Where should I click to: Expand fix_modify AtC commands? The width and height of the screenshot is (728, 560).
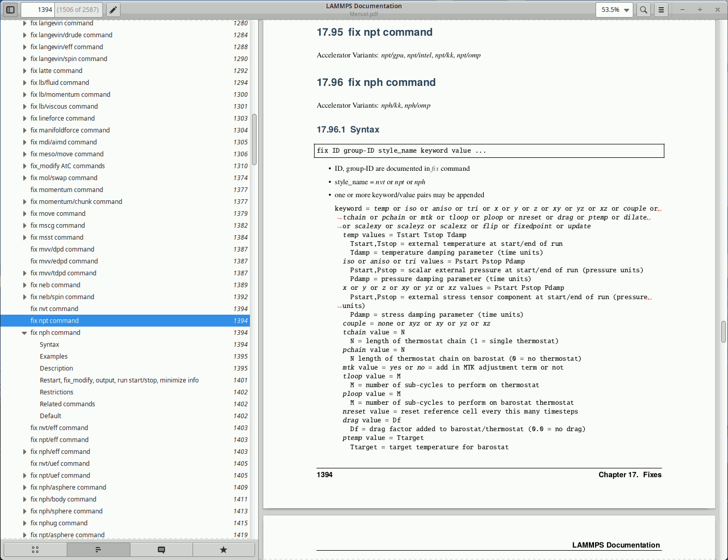click(x=24, y=166)
